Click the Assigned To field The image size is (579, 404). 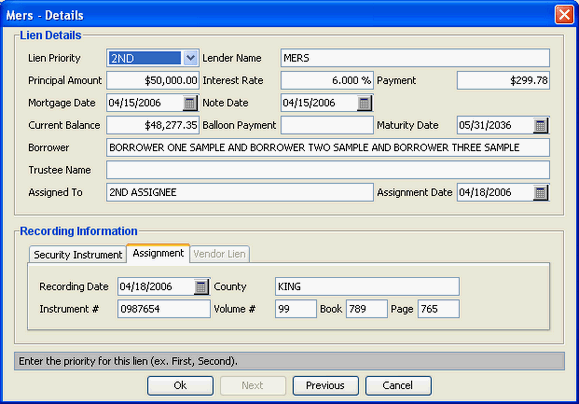coord(240,192)
